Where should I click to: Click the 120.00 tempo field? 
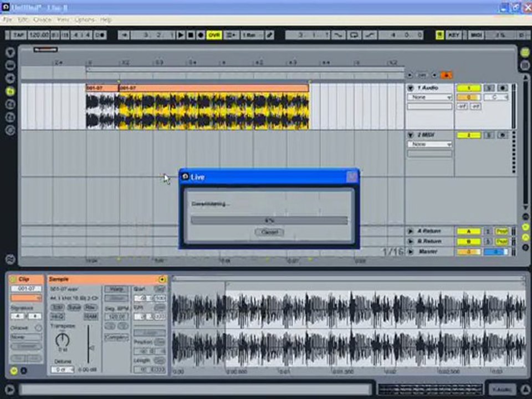[x=39, y=35]
